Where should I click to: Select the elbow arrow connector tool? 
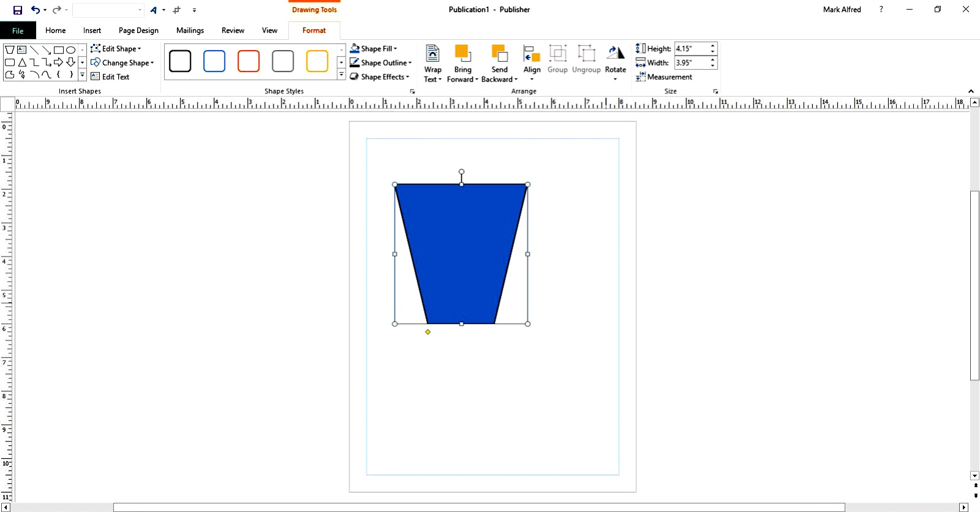point(47,62)
